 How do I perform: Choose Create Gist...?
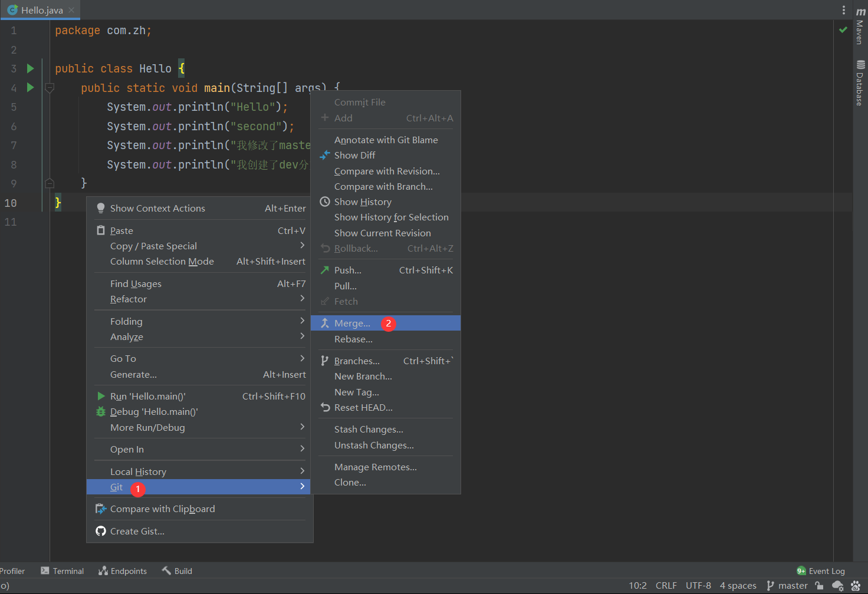click(200, 531)
